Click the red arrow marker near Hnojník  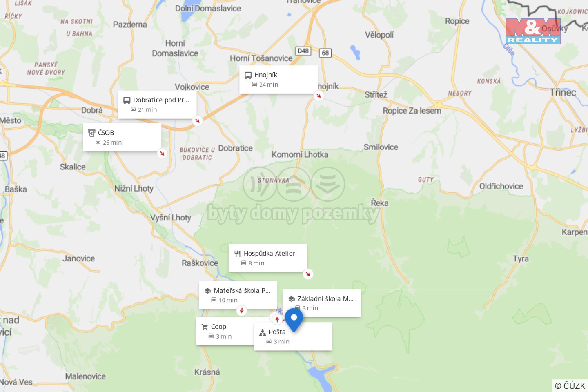click(318, 96)
